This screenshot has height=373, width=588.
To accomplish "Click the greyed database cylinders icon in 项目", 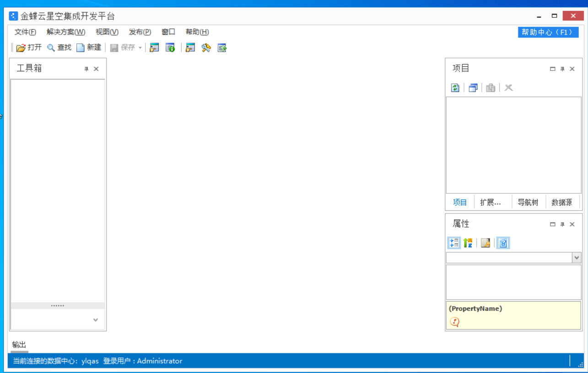I will coord(491,88).
